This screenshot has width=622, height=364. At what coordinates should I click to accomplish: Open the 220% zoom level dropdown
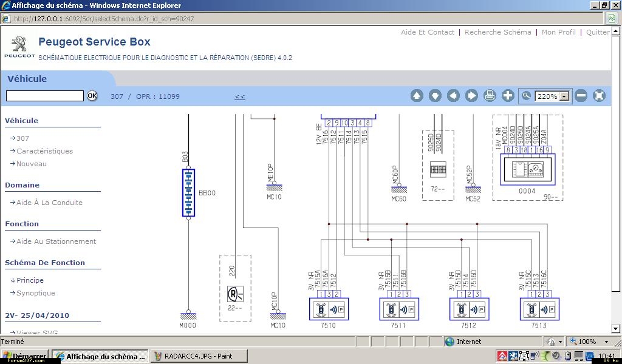tap(564, 96)
